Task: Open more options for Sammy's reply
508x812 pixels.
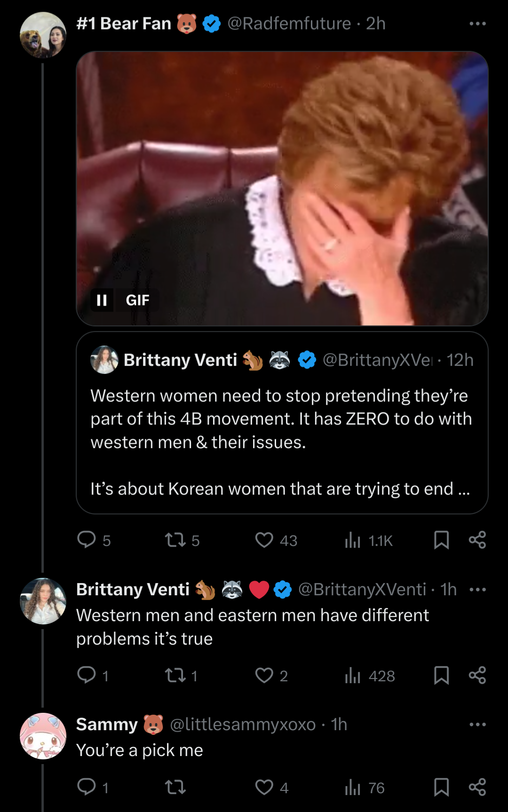Action: tap(477, 725)
